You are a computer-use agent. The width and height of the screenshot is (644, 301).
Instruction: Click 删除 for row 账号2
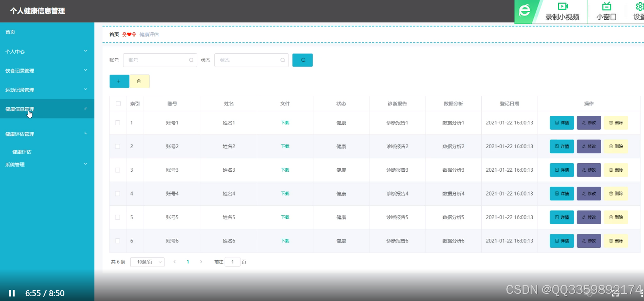click(x=616, y=146)
